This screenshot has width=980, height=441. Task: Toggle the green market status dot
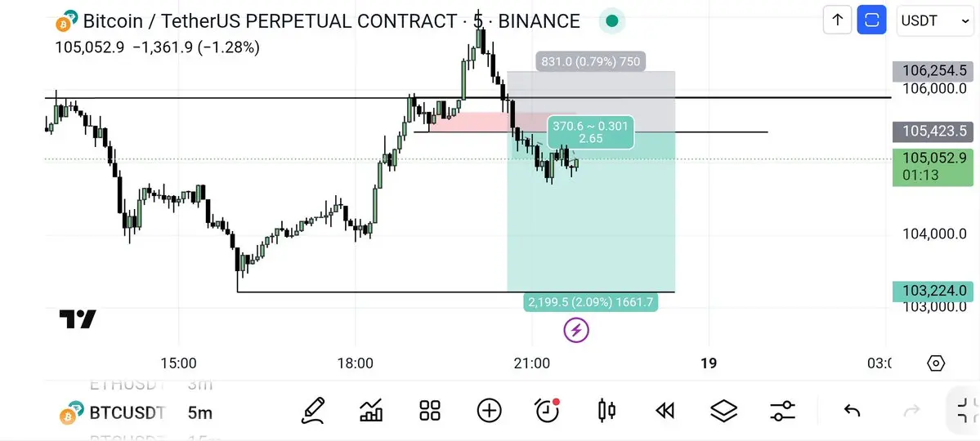coord(612,21)
